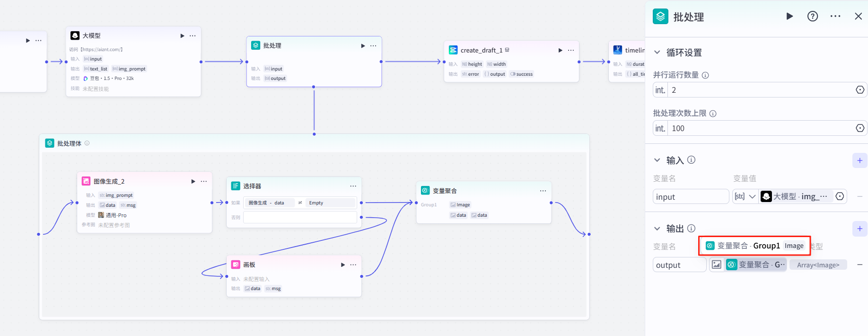The height and width of the screenshot is (336, 868).
Task: Open the 画板 node more menu
Action: click(x=353, y=265)
